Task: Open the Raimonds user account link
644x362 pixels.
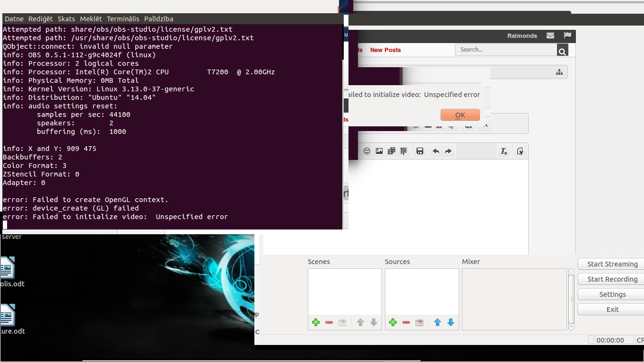Action: click(x=522, y=35)
